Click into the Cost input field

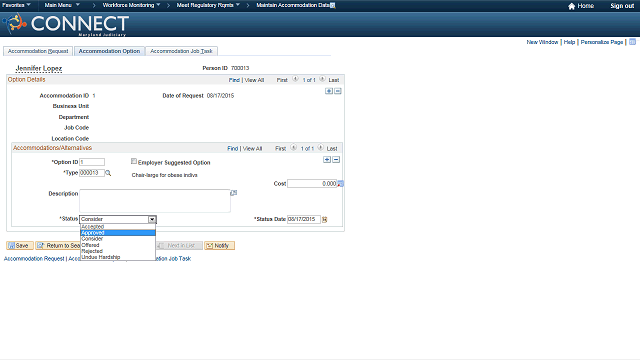(x=312, y=184)
